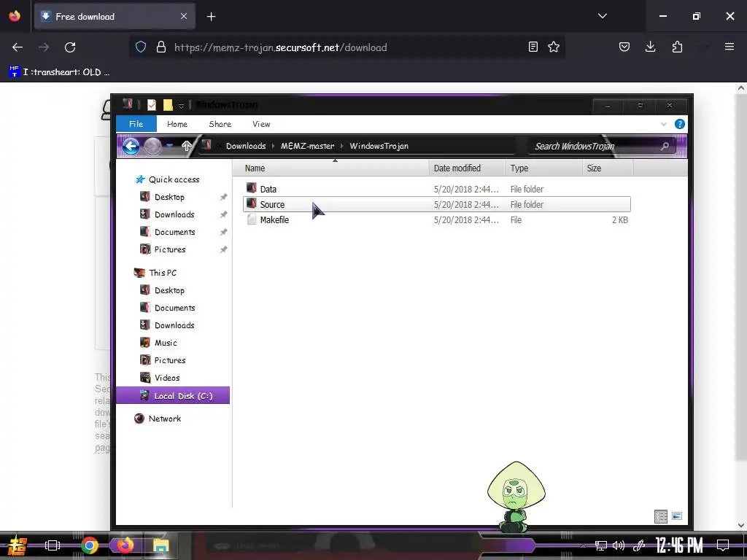
Task: Navigate back in Explorer
Action: [131, 146]
